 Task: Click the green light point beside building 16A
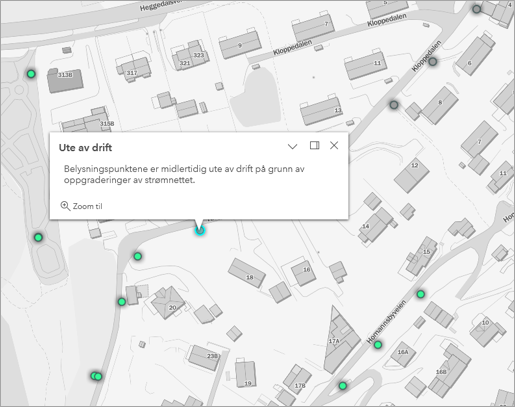point(378,345)
